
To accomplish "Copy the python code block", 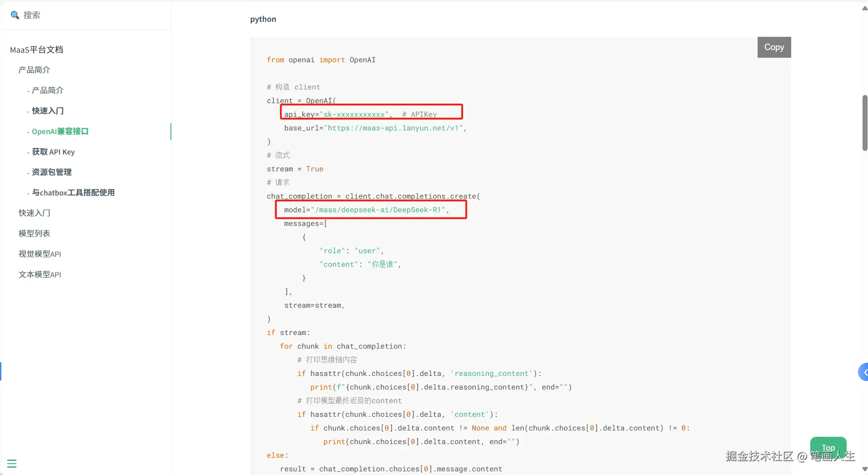I will pos(774,47).
